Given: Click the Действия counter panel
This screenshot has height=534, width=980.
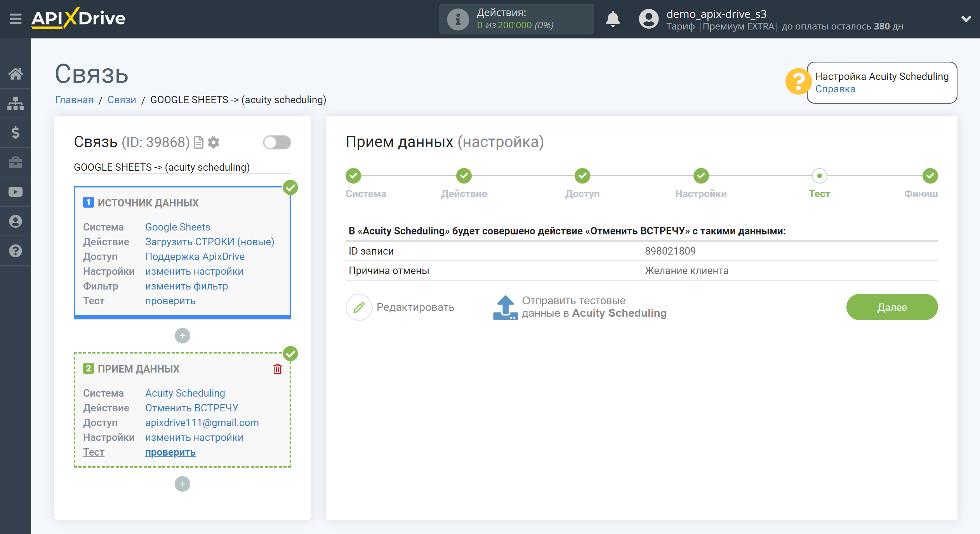Looking at the screenshot, I should (x=516, y=19).
